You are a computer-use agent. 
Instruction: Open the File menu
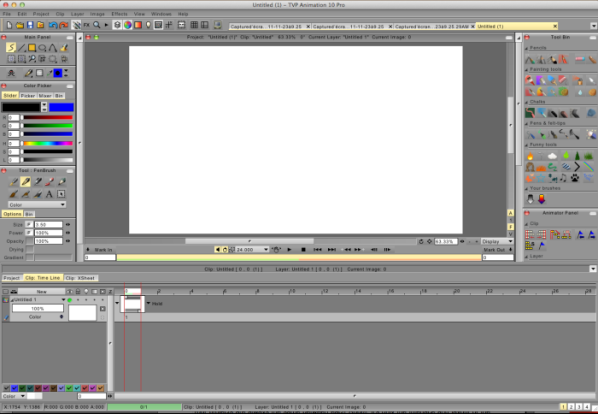(7, 14)
